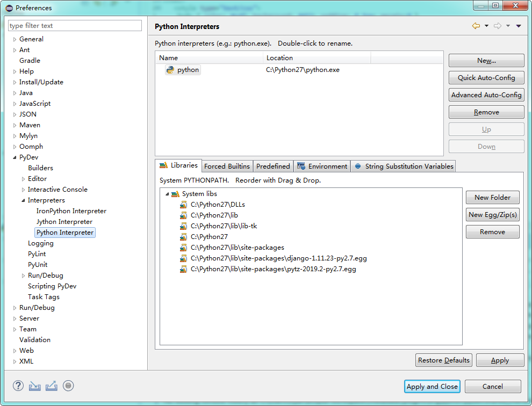Image resolution: width=532 pixels, height=406 pixels.
Task: Select the Validation tree item
Action: (x=35, y=340)
